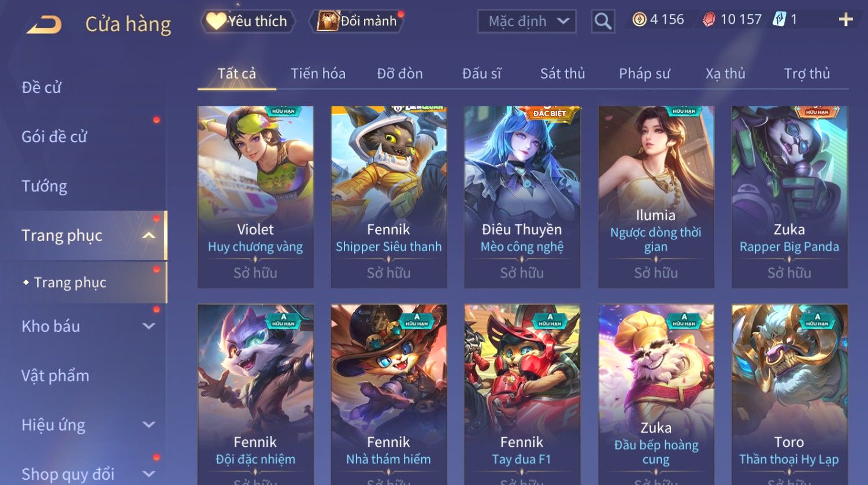Open Zuka Rapper Big Panda skin card
The width and height of the screenshot is (868, 485).
point(789,197)
